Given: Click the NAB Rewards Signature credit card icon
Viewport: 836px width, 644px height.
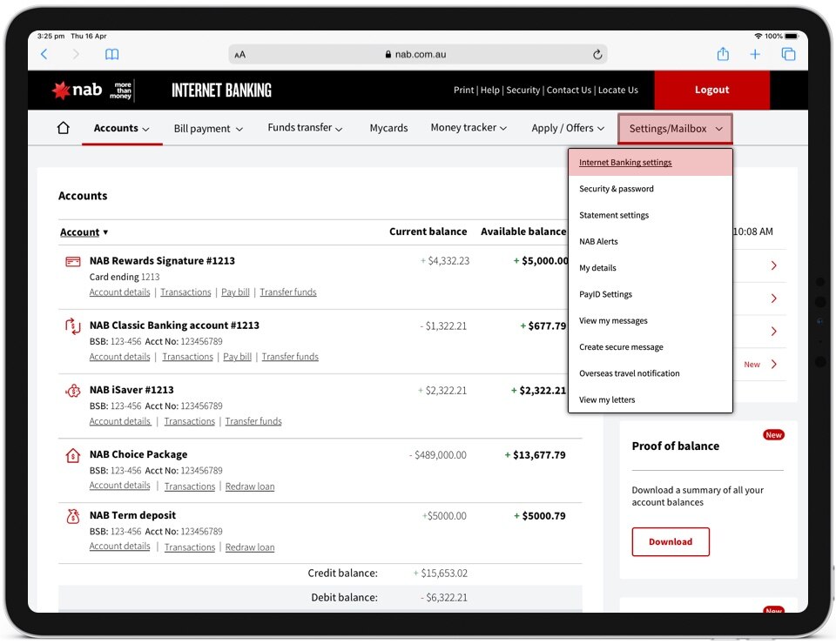Looking at the screenshot, I should (73, 261).
